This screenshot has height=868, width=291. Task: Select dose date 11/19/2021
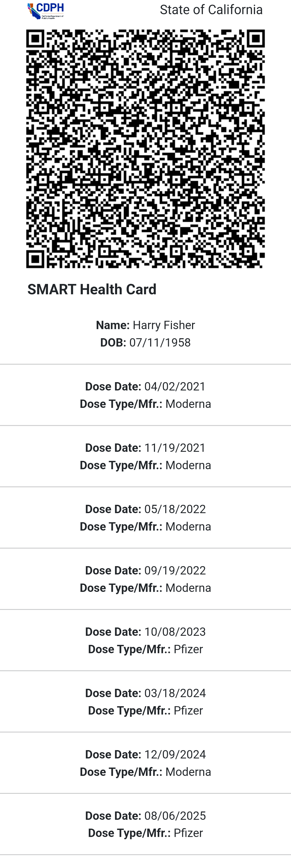175,448
